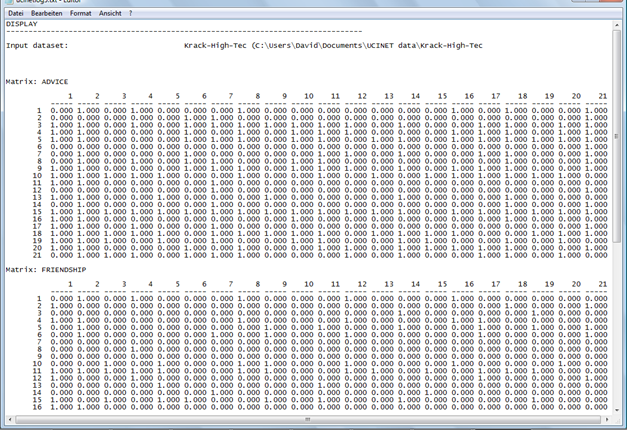The width and height of the screenshot is (627, 430).
Task: Click column header 6 of ADVICE matrix
Action: [204, 96]
